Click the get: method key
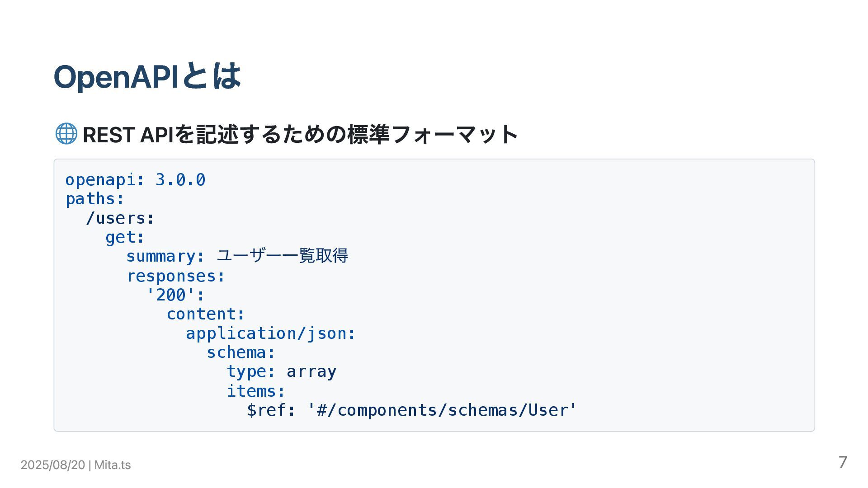Screen dimensions: 868x488 pyautogui.click(x=125, y=237)
